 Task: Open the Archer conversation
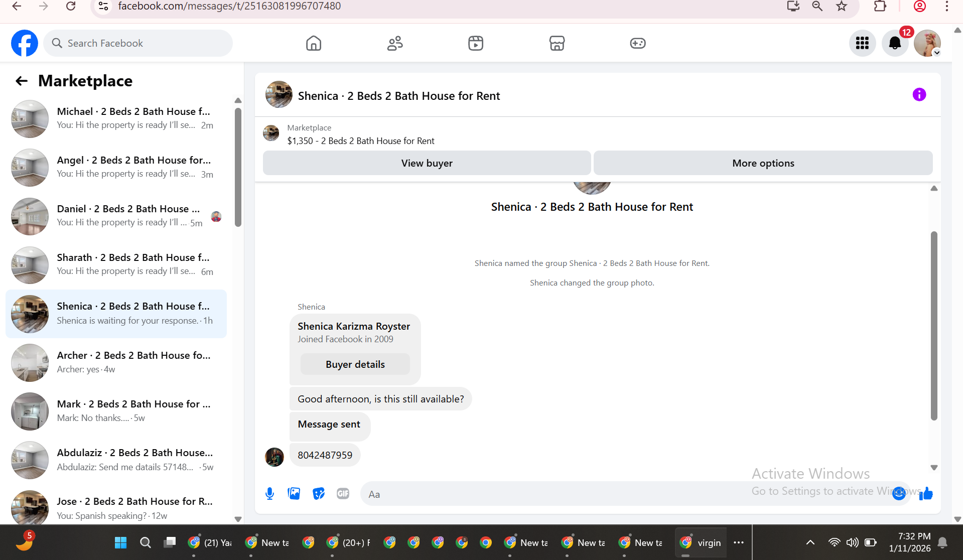coord(116,362)
